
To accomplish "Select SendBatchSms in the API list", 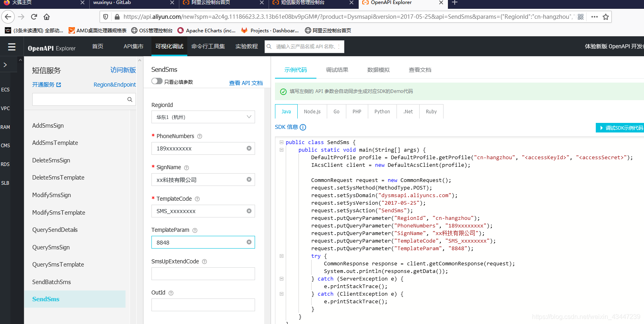I will click(51, 282).
